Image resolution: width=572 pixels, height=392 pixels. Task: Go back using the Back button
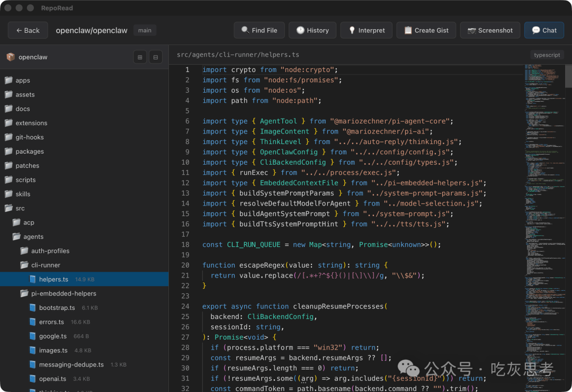[x=28, y=30]
